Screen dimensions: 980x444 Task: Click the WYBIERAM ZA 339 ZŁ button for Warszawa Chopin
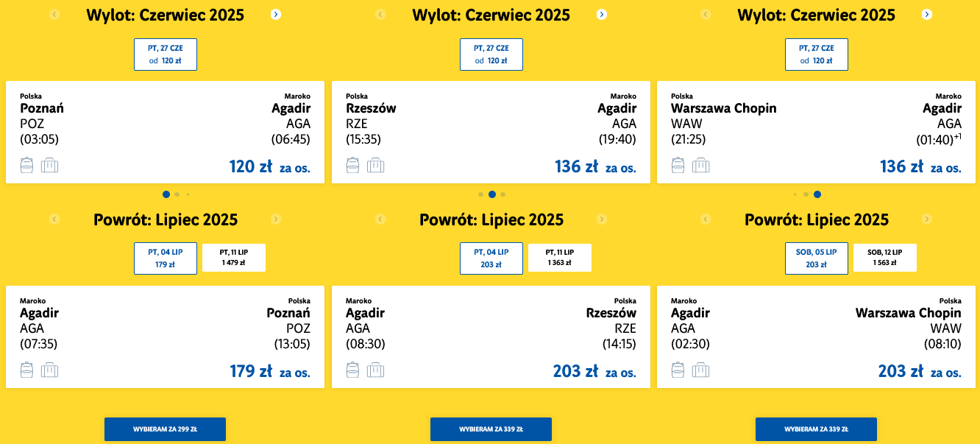click(816, 429)
